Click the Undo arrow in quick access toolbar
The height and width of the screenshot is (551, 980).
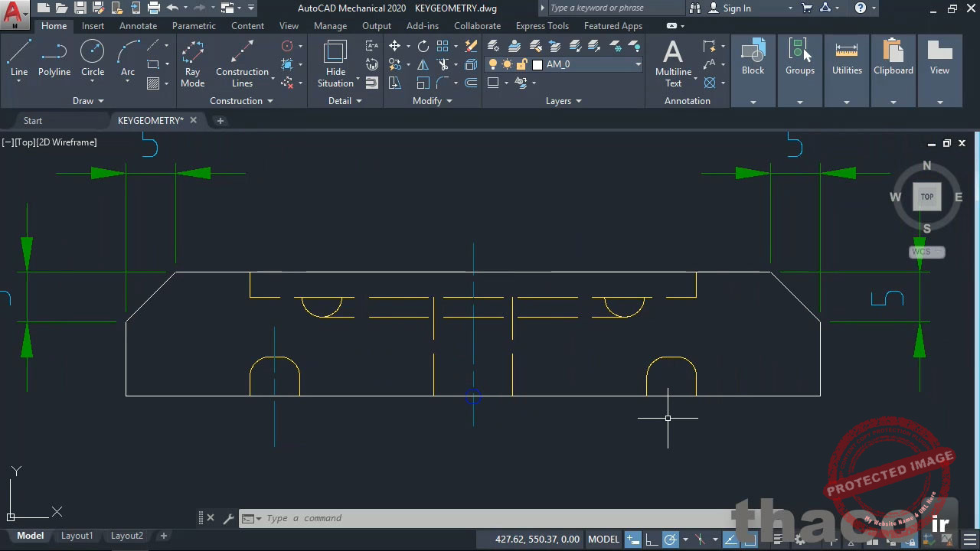point(172,8)
